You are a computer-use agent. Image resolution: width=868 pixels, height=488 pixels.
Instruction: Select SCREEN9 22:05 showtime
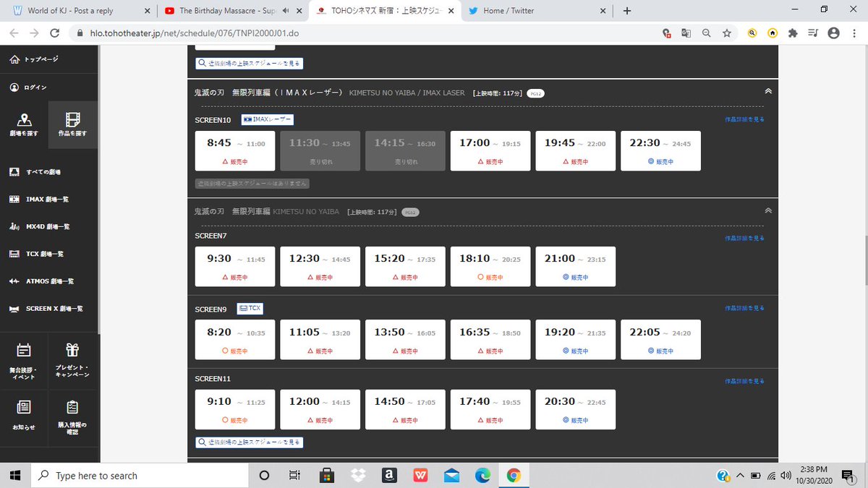[x=660, y=341]
